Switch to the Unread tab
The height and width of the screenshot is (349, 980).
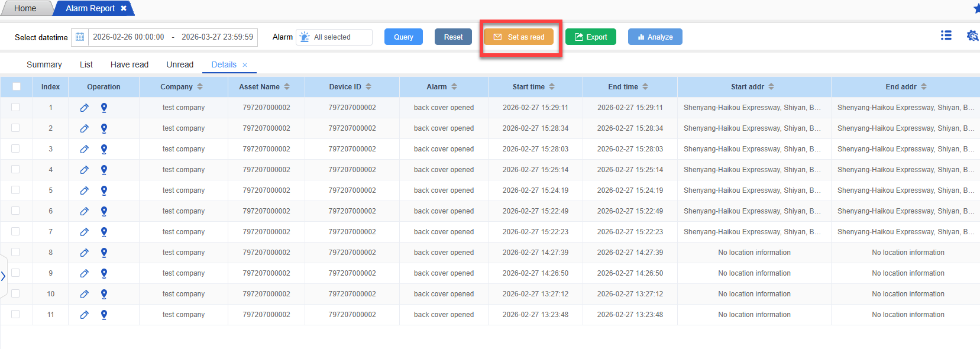coord(180,64)
